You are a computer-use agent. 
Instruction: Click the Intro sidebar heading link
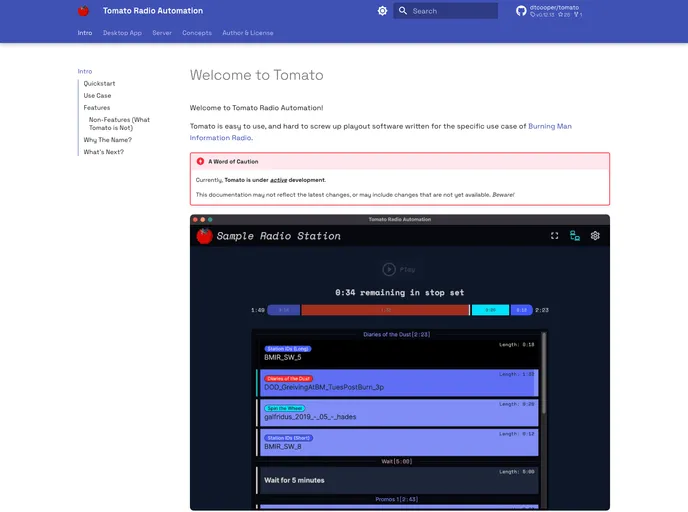85,71
